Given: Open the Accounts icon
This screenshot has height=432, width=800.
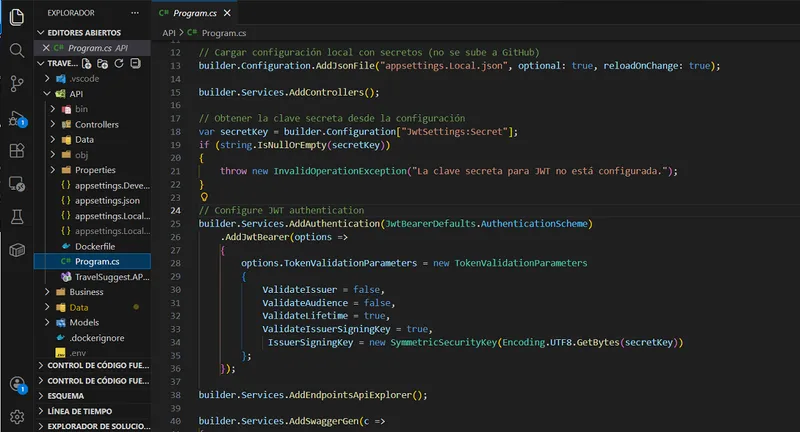Looking at the screenshot, I should [x=17, y=384].
